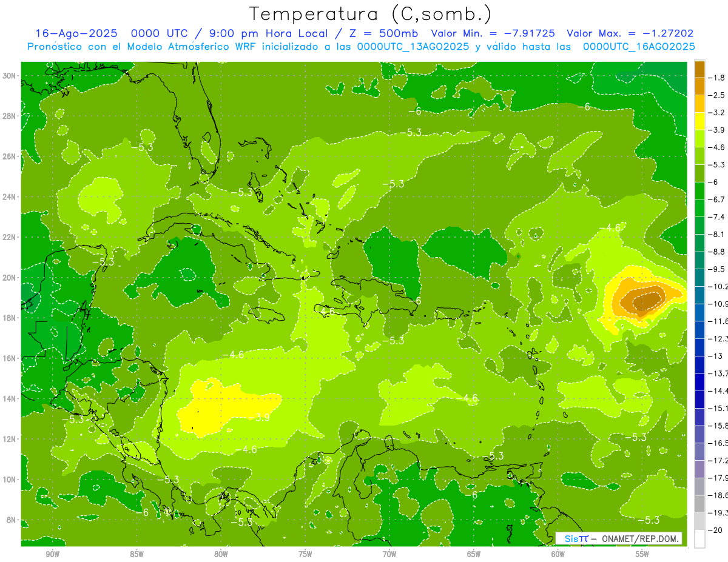The width and height of the screenshot is (728, 562).
Task: Click the -3.9 contour label on the map
Action: 261,417
